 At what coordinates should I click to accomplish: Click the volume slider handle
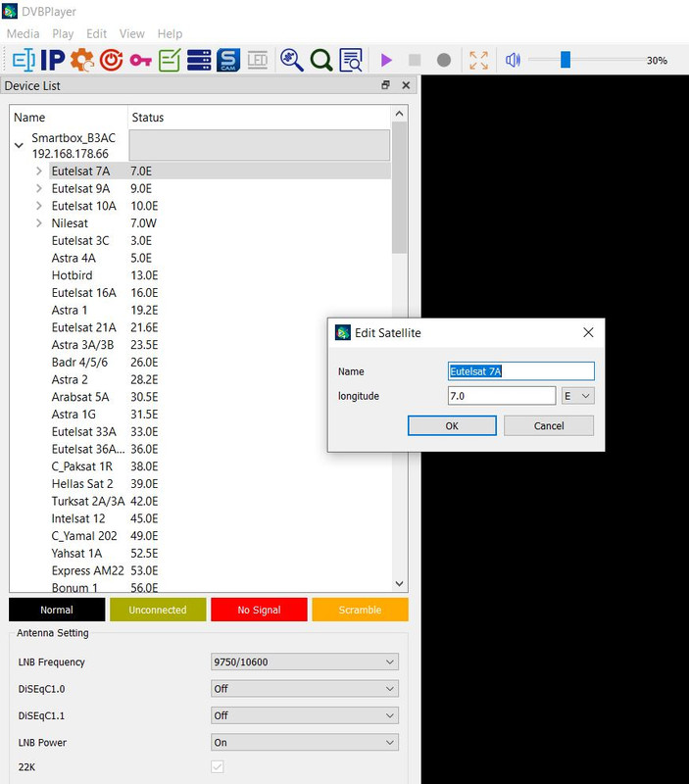click(x=565, y=60)
